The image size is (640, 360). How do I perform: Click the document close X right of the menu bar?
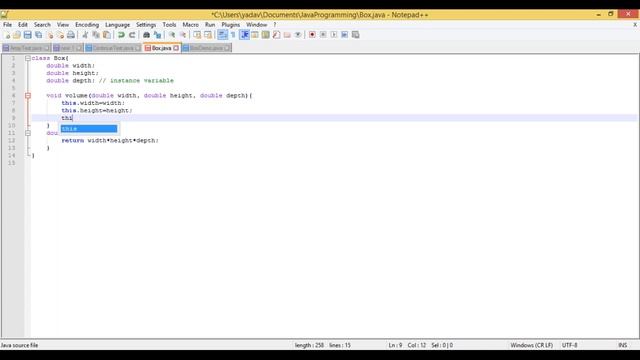(x=635, y=25)
